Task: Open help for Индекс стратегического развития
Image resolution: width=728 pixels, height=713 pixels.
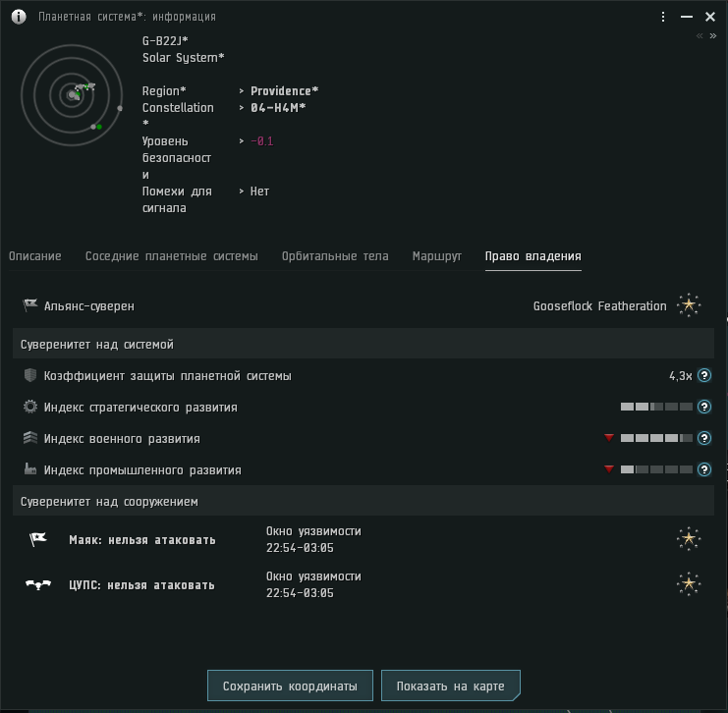Action: (x=704, y=407)
